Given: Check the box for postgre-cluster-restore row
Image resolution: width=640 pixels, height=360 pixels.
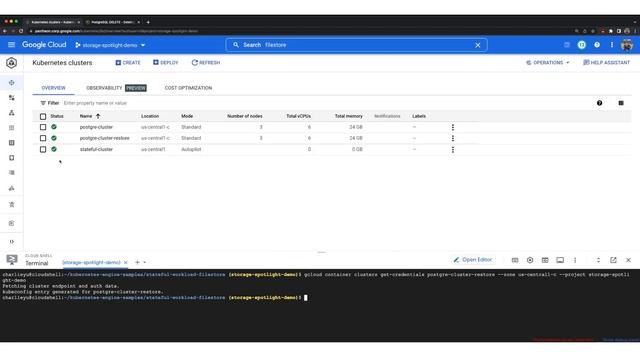Looking at the screenshot, I should tap(43, 138).
